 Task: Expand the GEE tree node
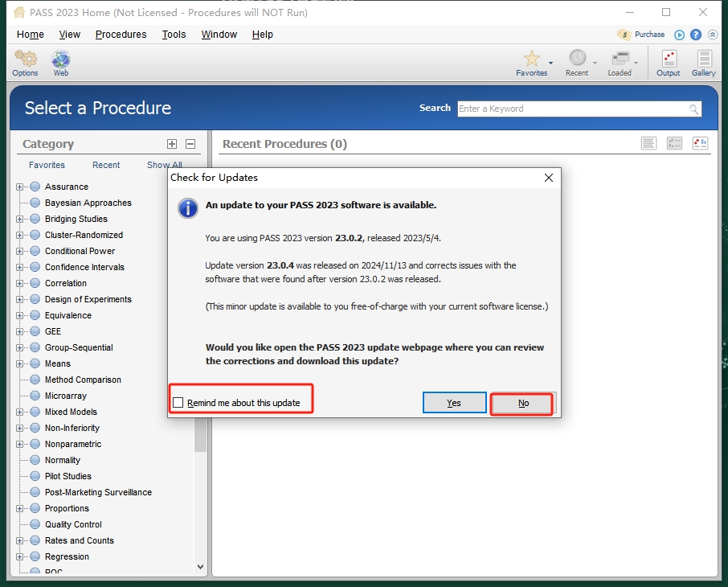(x=19, y=331)
